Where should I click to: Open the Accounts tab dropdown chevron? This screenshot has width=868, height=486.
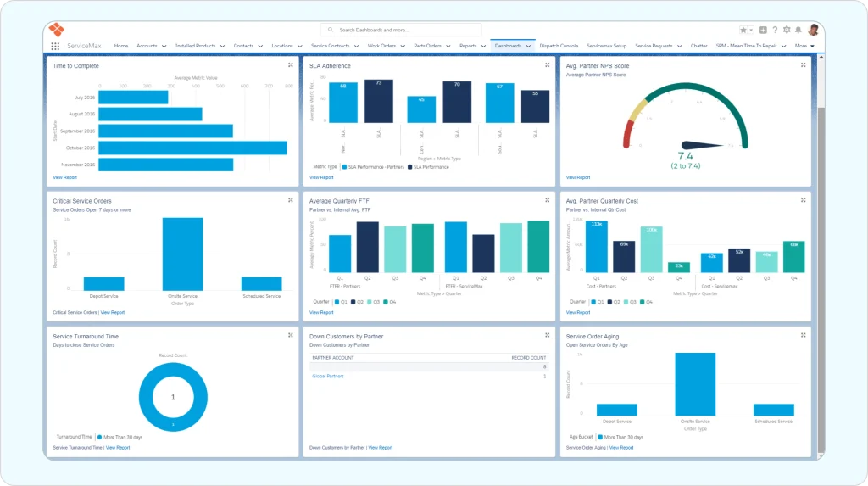[164, 47]
